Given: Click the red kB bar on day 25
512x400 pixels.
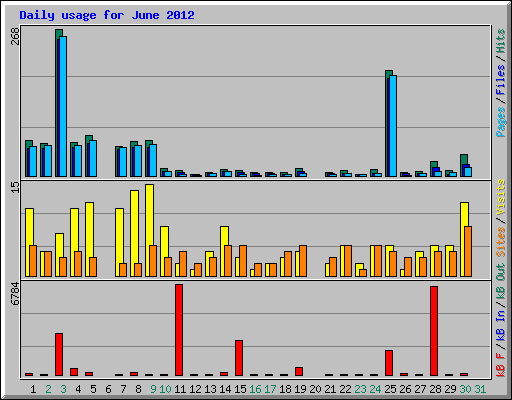Looking at the screenshot, I should point(389,363).
